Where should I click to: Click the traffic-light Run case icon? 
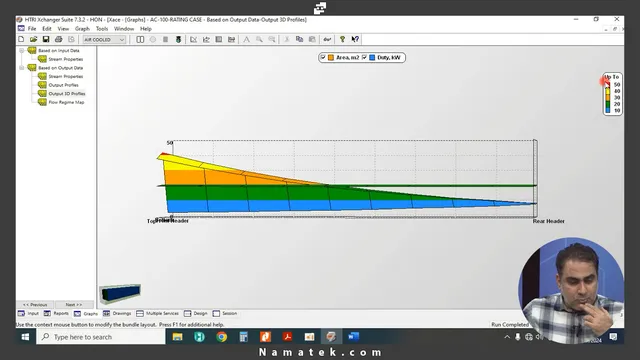[x=178, y=39]
